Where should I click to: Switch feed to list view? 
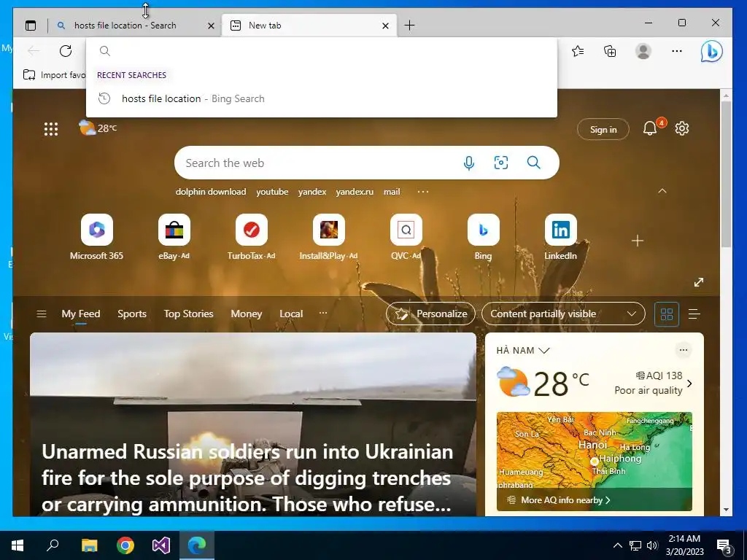pyautogui.click(x=694, y=314)
